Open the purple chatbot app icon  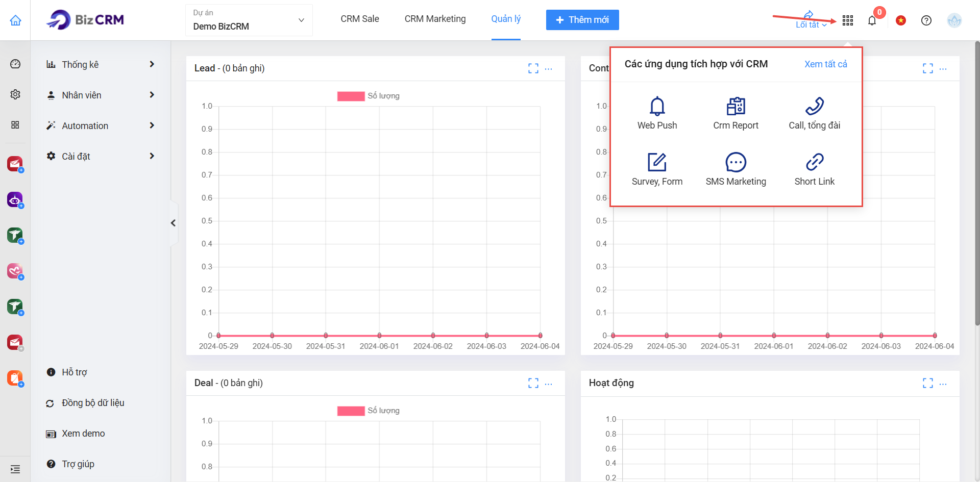tap(15, 200)
